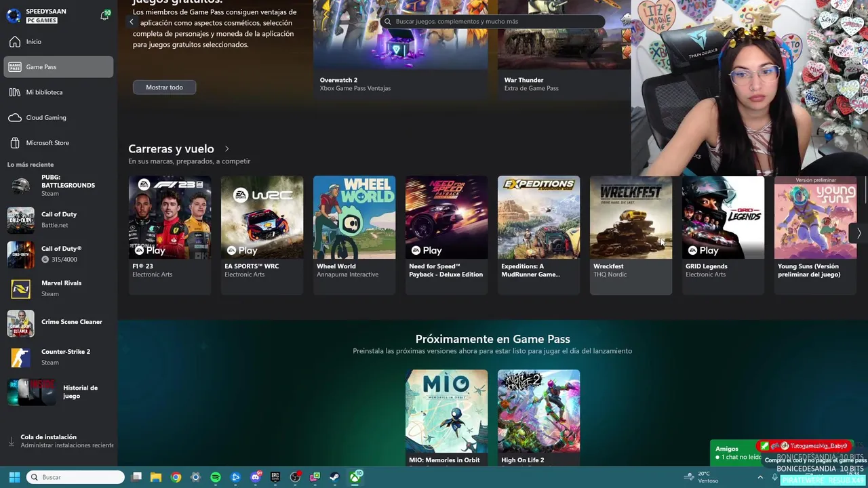Open Google Chrome from taskbar
868x488 pixels.
176,477
